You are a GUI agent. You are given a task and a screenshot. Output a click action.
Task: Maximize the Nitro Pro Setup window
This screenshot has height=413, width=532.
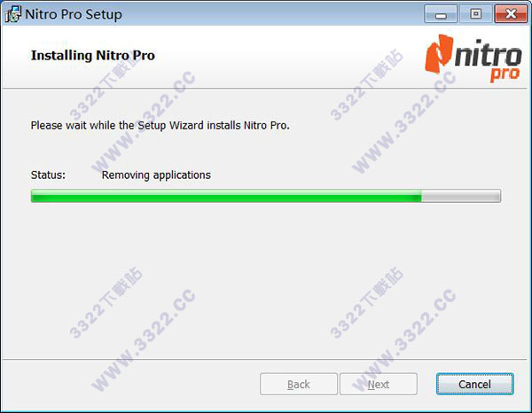click(475, 14)
